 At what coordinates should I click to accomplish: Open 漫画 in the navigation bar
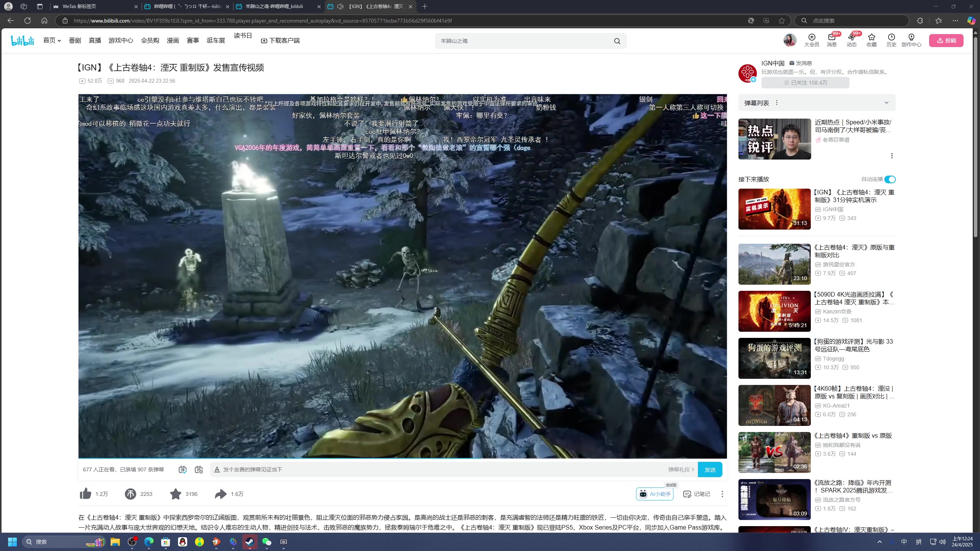[x=173, y=40]
